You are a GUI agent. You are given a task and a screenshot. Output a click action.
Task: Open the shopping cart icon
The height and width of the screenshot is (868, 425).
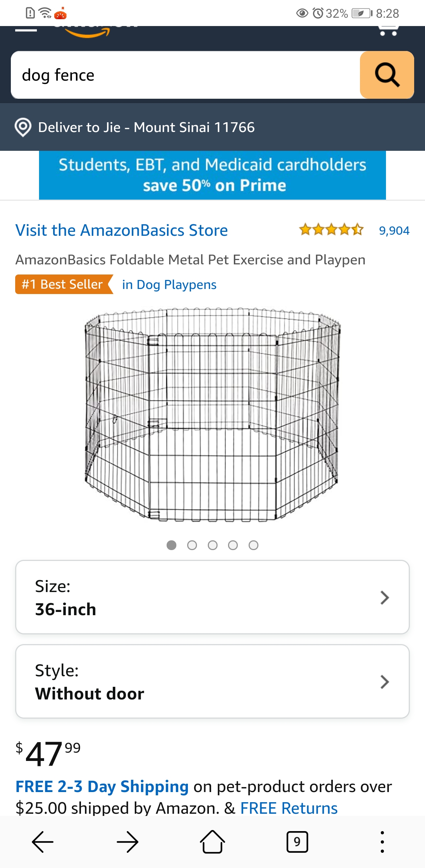[x=388, y=30]
